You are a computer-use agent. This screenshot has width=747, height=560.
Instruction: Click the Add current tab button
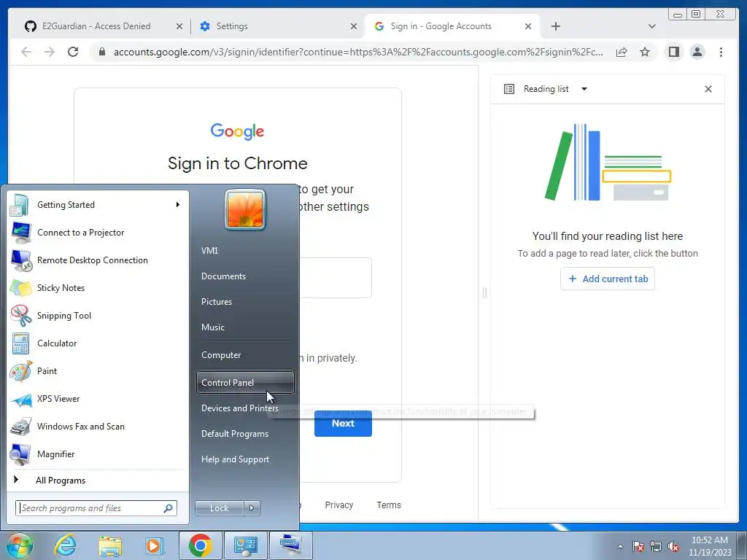[x=608, y=279]
